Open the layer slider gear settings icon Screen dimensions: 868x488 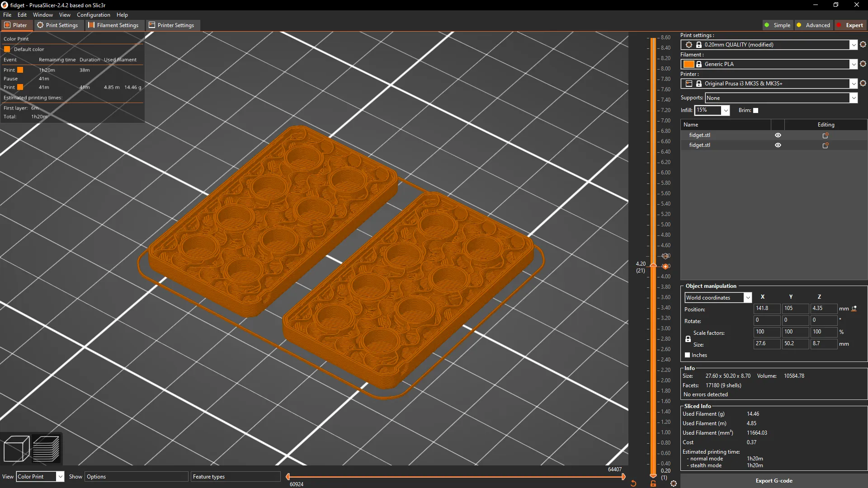point(674,483)
